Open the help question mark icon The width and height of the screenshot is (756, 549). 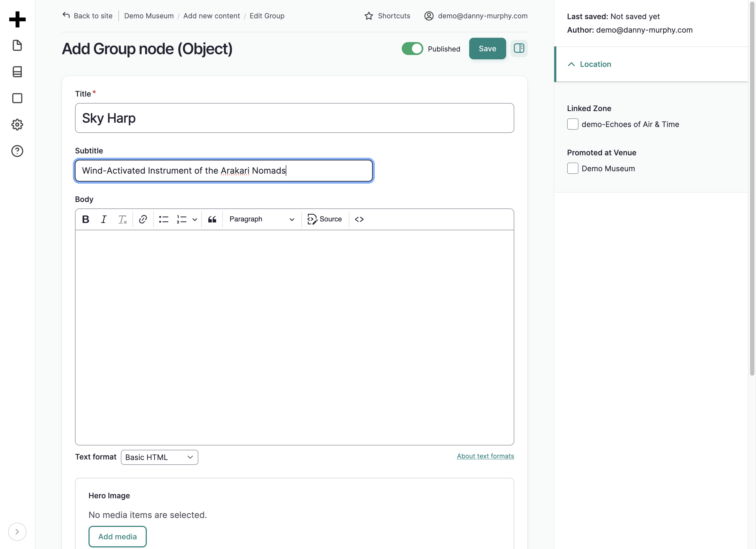[17, 151]
